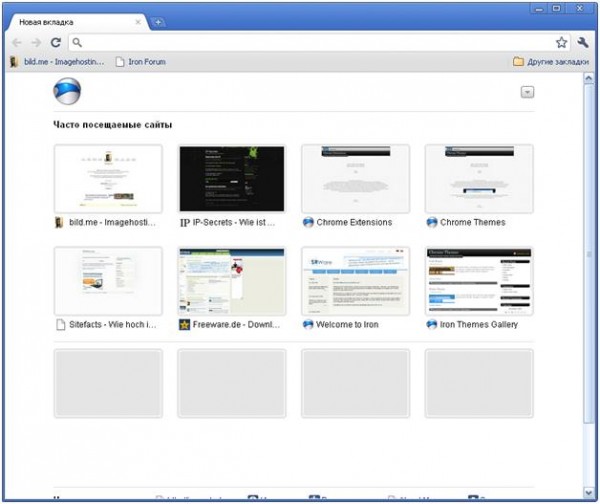Click Sitefacts - Wie hoch i... title link
600x504 pixels.
click(x=113, y=325)
